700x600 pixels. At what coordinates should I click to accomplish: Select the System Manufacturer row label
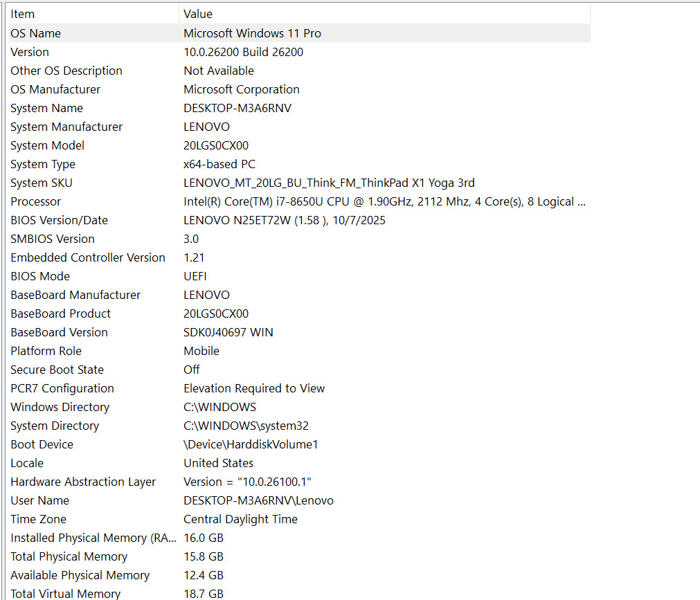[x=66, y=127]
